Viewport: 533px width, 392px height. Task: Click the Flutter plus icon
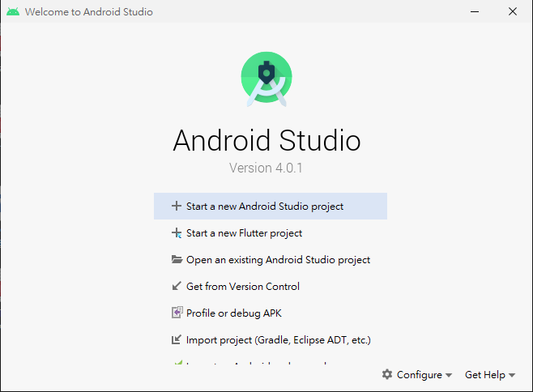click(x=177, y=233)
